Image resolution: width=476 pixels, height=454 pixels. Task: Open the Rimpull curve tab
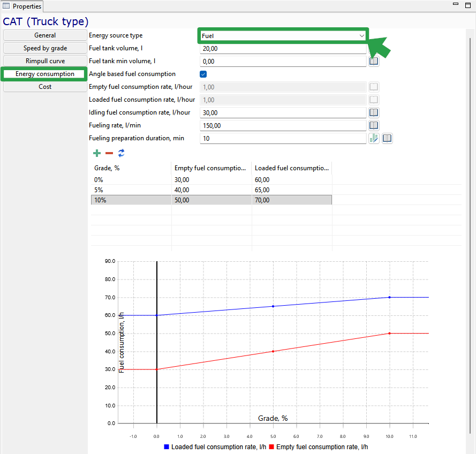click(x=45, y=61)
